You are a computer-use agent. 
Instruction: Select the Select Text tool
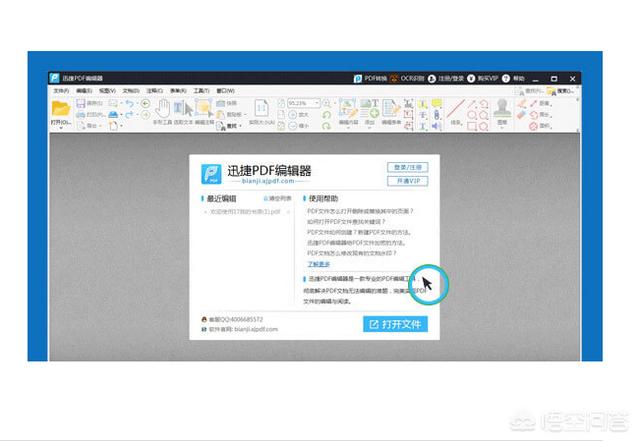pyautogui.click(x=183, y=109)
